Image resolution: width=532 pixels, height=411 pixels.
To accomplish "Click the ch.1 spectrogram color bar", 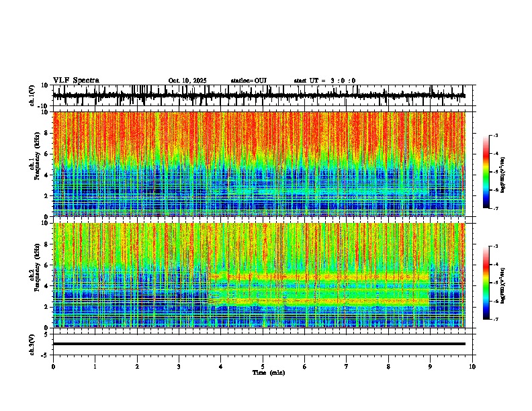I will point(486,171).
